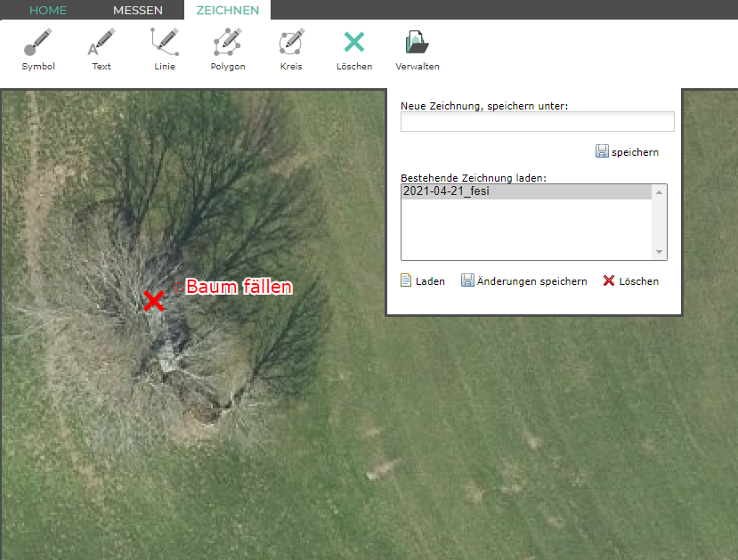Switch to the HOME tab
The height and width of the screenshot is (560, 738).
tap(48, 11)
